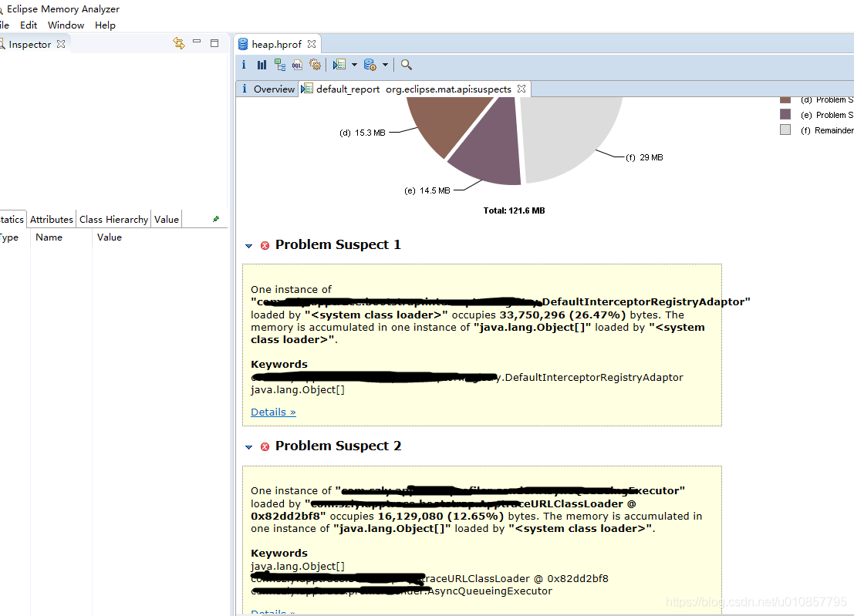Select the default_report suspects tab
854x616 pixels.
pyautogui.click(x=413, y=89)
